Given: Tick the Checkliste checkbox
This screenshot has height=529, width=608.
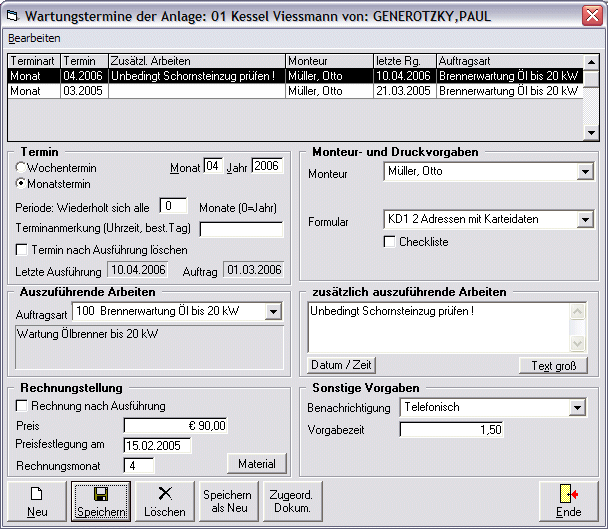Looking at the screenshot, I should 389,242.
